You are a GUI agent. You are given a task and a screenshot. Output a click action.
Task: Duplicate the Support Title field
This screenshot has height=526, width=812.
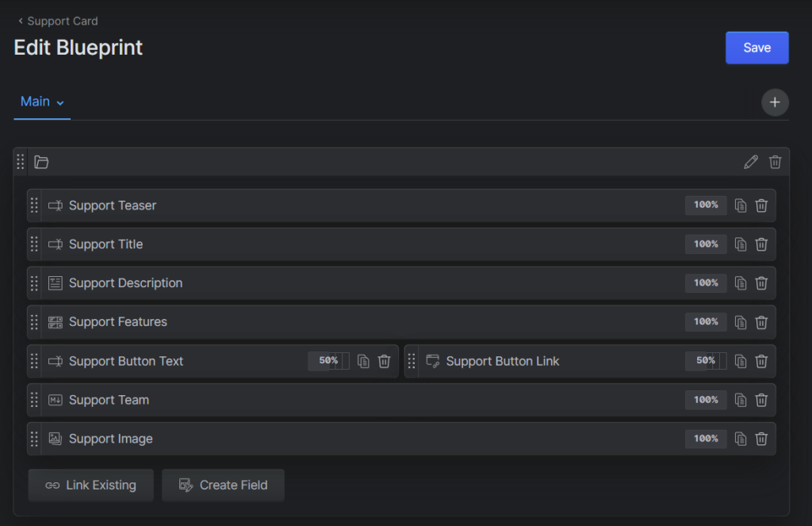point(741,244)
